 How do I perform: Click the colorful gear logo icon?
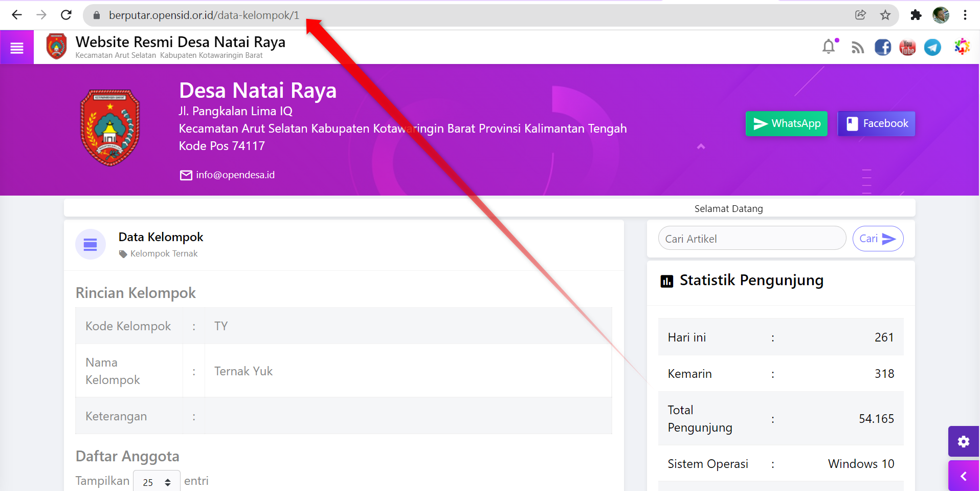tap(962, 47)
